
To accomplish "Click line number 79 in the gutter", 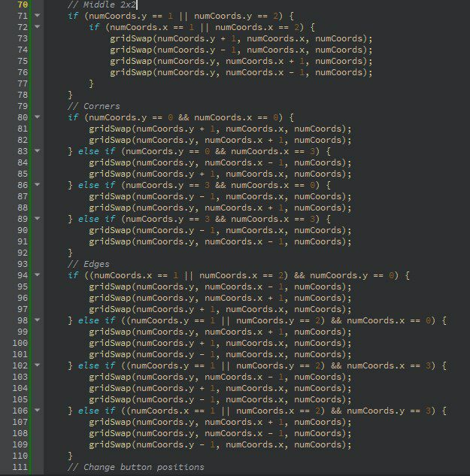I will [x=23, y=106].
